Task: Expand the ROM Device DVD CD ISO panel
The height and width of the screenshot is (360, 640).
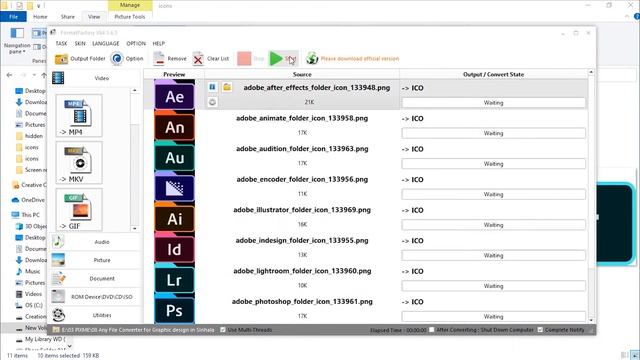Action: (95, 297)
